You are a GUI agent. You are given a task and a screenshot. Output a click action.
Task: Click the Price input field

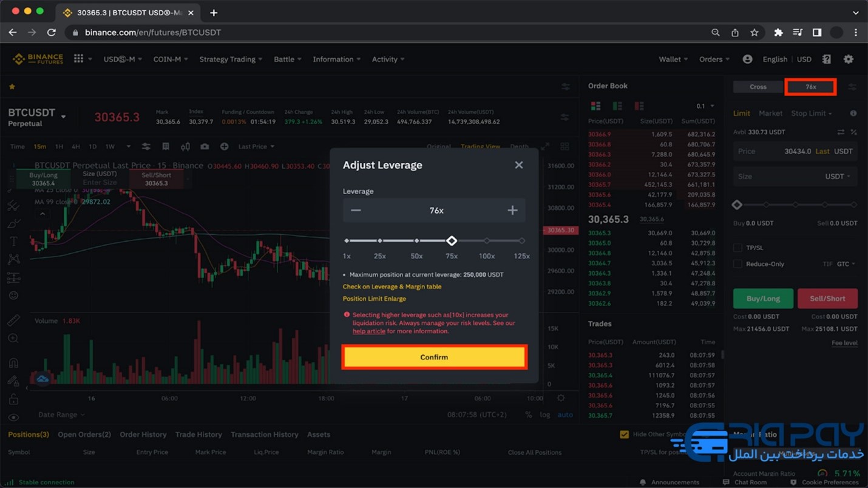pos(795,151)
